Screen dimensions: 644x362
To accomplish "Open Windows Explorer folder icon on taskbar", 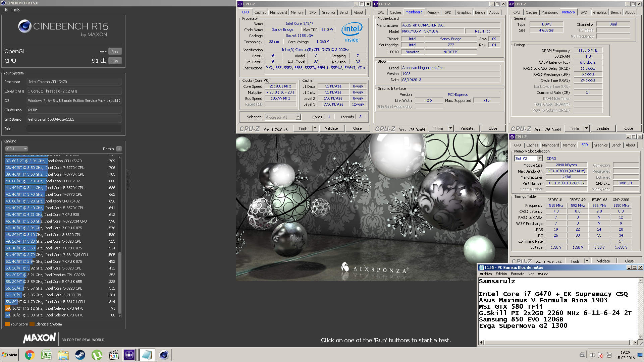I will click(x=63, y=355).
